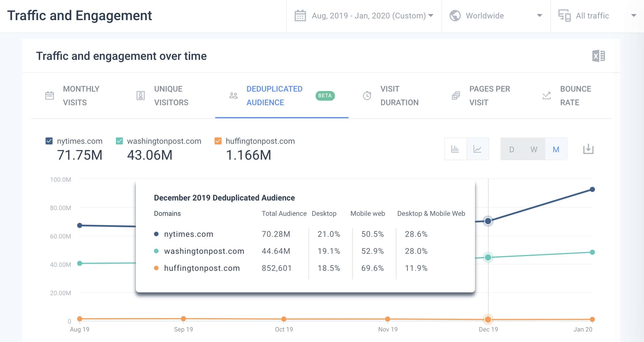Screen dimensions: 644x342
Task: Click the devices icon beside All traffic
Action: pyautogui.click(x=564, y=16)
